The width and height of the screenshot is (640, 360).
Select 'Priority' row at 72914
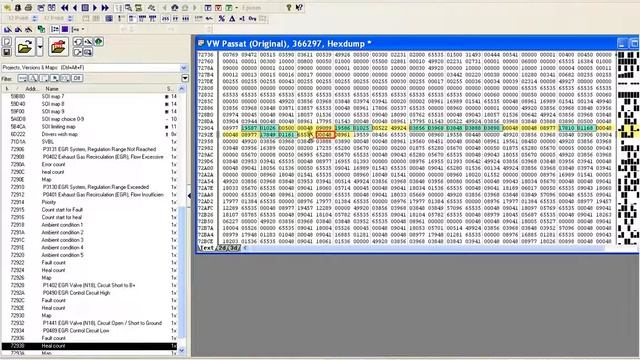click(x=89, y=202)
